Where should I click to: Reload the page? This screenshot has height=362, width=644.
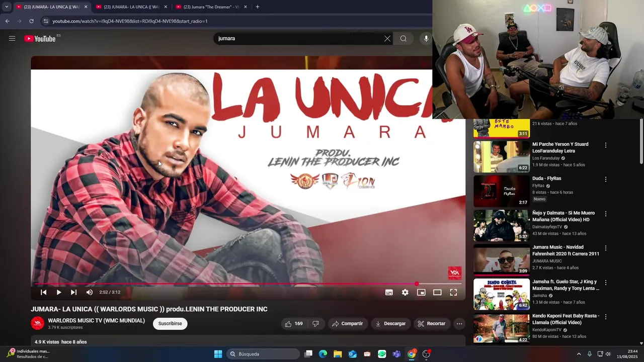[31, 21]
